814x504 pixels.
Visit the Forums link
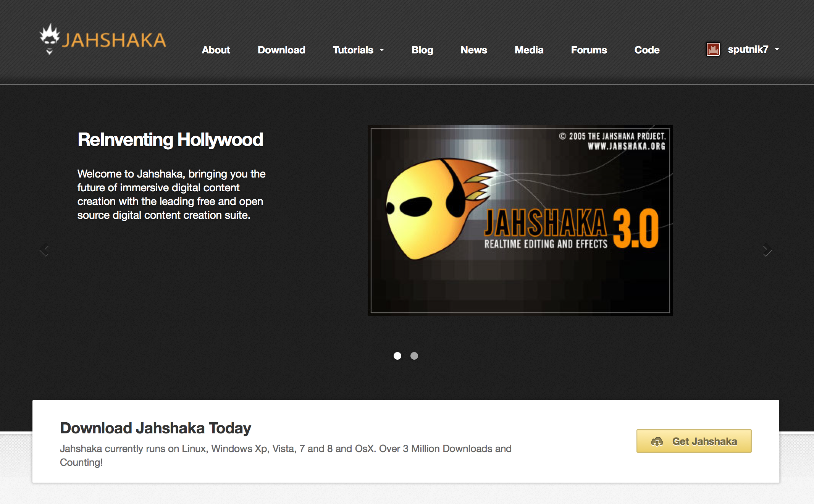(589, 50)
